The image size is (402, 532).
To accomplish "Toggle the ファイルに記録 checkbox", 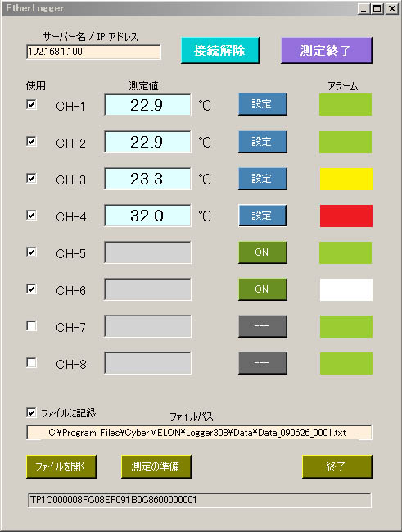I will tap(32, 412).
